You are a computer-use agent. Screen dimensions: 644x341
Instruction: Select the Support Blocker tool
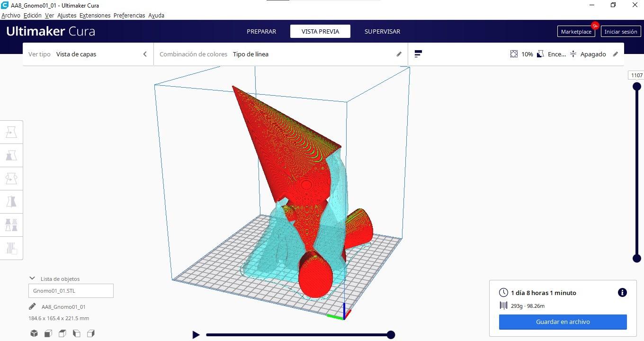(11, 248)
